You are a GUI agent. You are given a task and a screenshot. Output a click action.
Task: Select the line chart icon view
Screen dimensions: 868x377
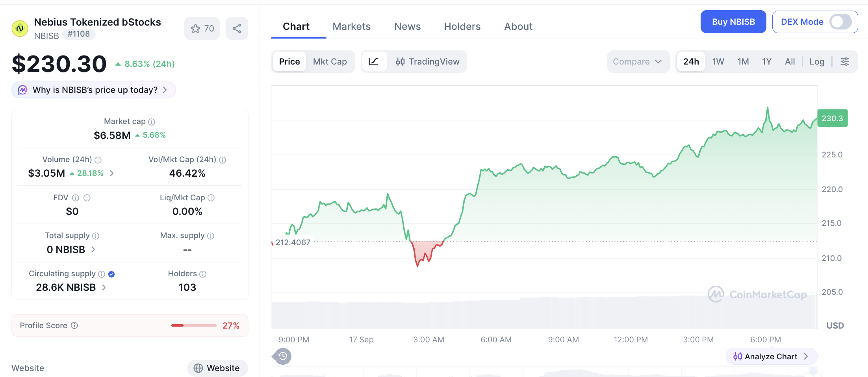373,61
